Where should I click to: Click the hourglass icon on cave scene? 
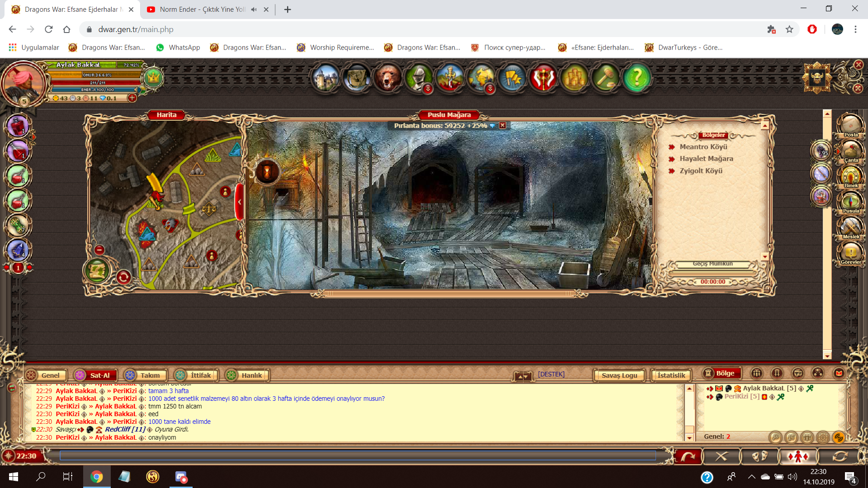point(267,172)
